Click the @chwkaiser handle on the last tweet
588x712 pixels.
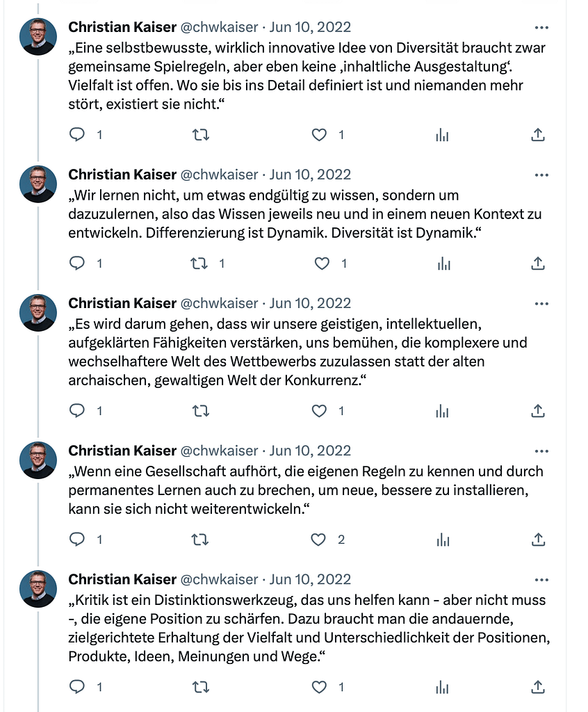[219, 579]
